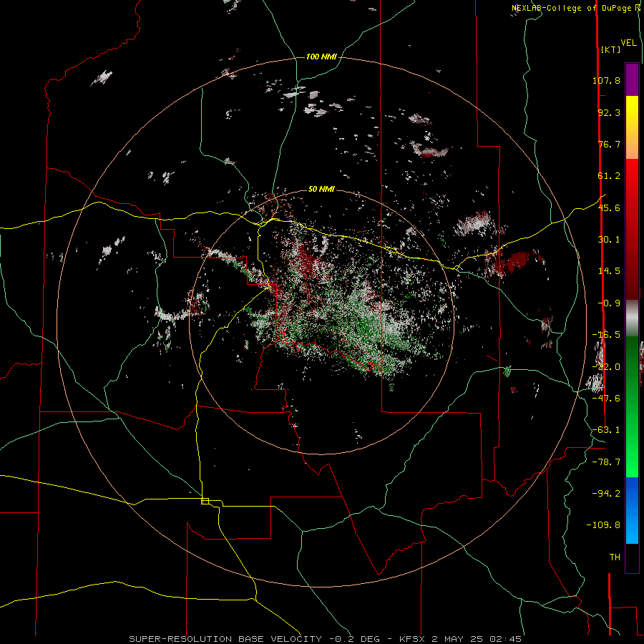Screen dimensions: 644x644
Task: Select the 14.5 velocity scale value
Action: [609, 271]
